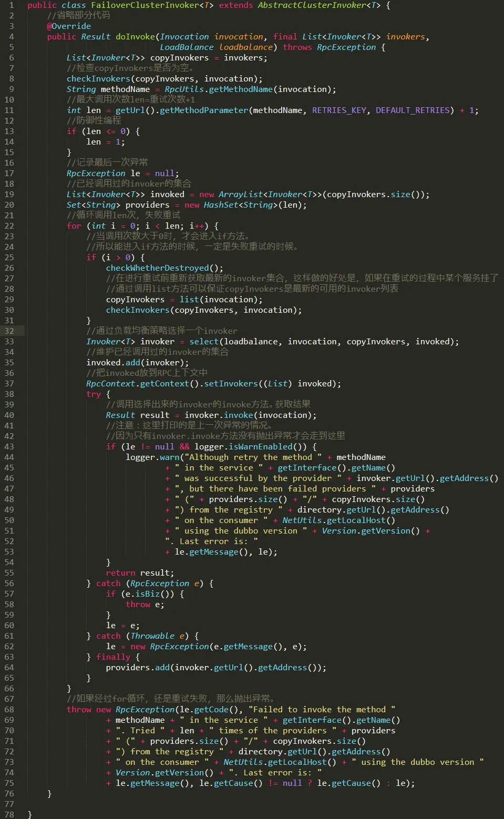The image size is (504, 819).
Task: Click string "Although retry the method "
Action: click(253, 457)
